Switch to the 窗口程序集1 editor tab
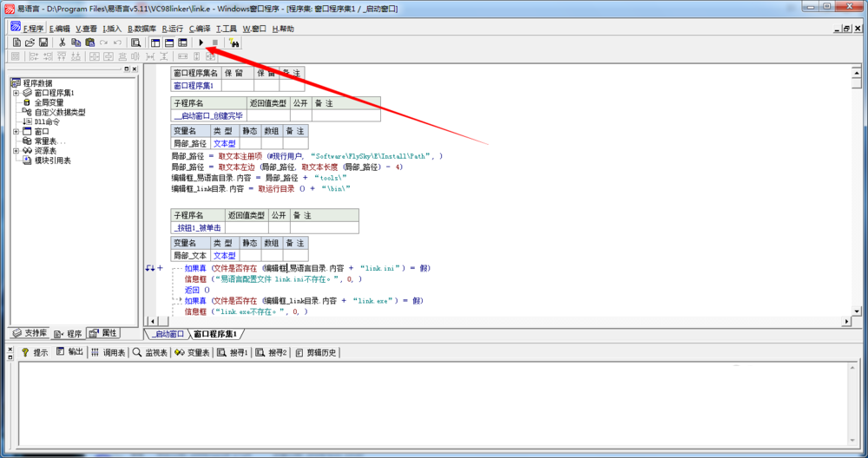 click(214, 334)
